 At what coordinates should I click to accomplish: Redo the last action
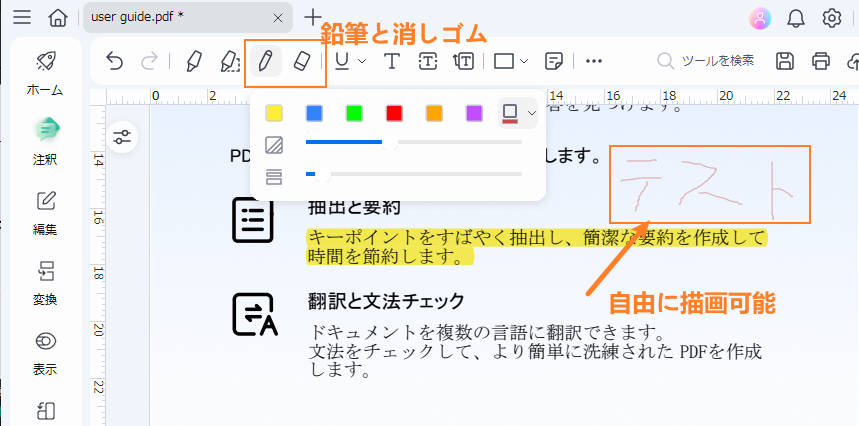pos(148,61)
